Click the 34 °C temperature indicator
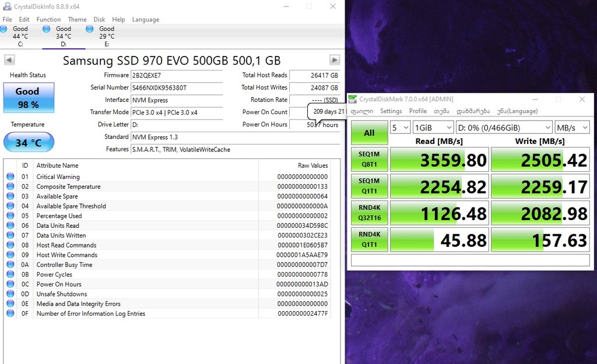 (x=29, y=143)
